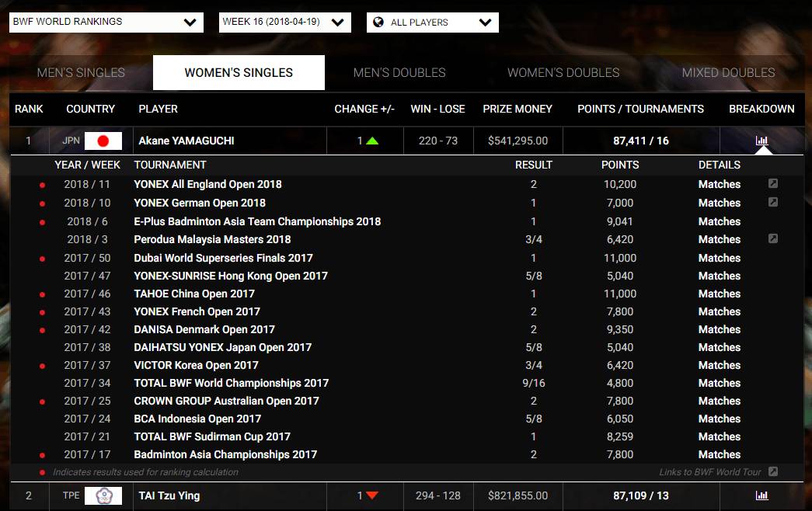Expand Tai Tzu Ying's breakdown chart icon

761,495
